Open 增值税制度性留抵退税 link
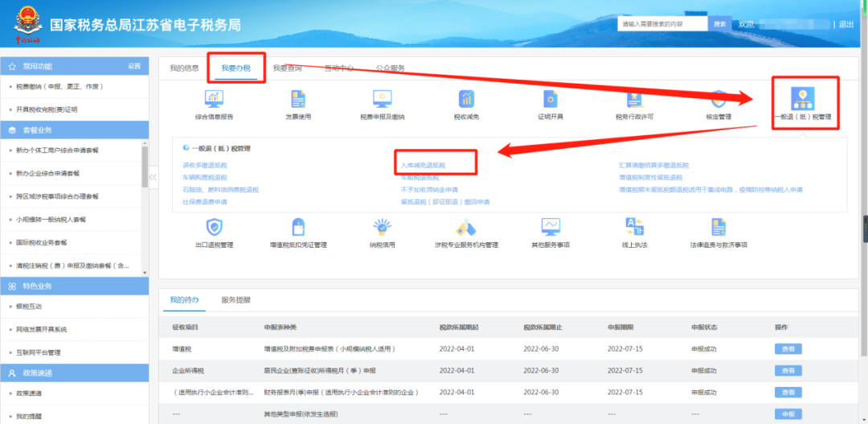Screen dimensions: 868x424 coord(650,177)
